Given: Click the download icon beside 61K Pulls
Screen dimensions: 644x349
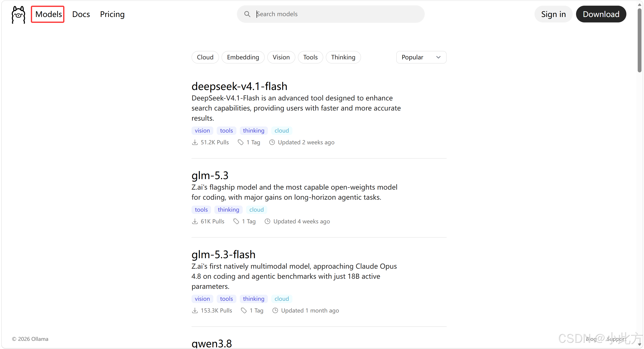Looking at the screenshot, I should 195,221.
